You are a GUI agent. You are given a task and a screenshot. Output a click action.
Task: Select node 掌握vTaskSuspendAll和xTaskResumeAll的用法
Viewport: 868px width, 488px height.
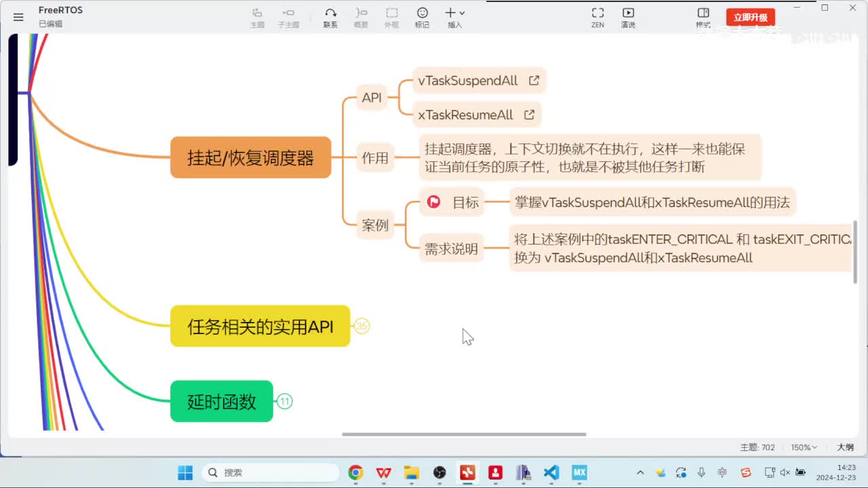click(x=652, y=202)
